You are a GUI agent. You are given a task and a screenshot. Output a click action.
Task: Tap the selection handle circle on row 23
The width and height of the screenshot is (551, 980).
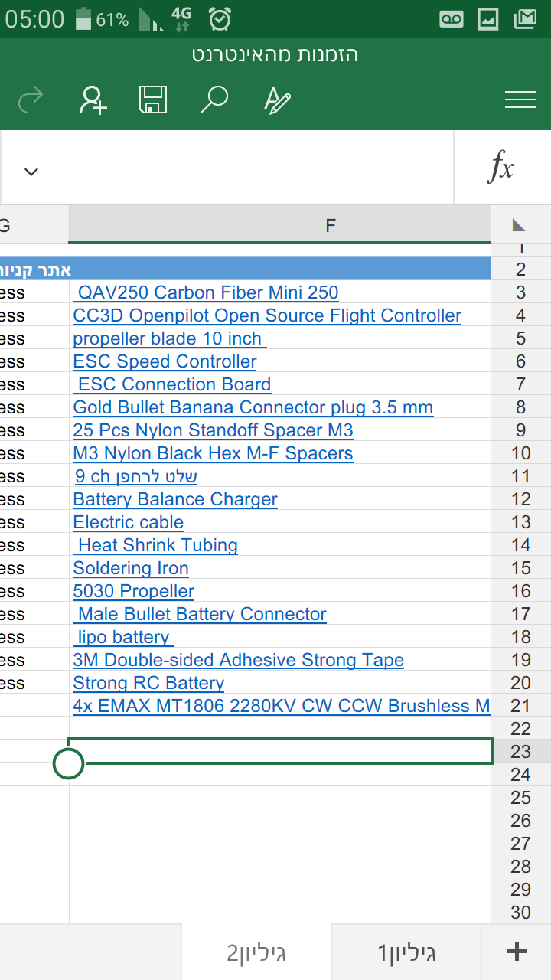(69, 763)
